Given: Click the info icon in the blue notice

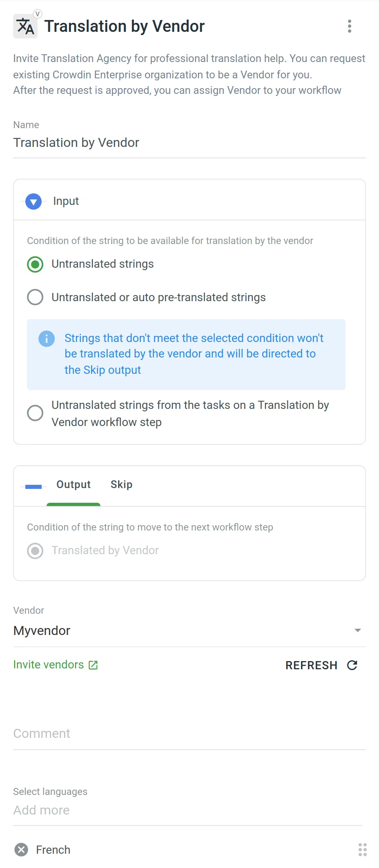Looking at the screenshot, I should (46, 338).
